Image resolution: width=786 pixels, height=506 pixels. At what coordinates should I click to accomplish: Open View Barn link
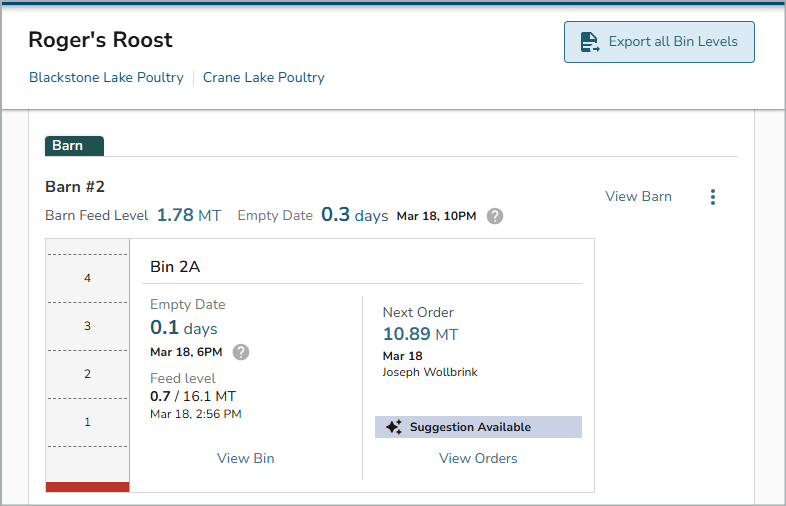[638, 196]
